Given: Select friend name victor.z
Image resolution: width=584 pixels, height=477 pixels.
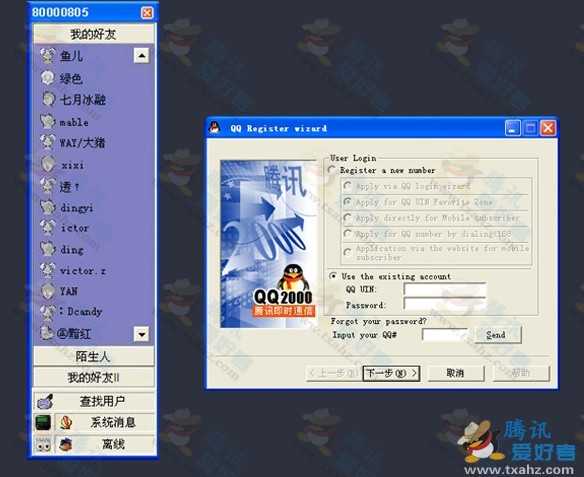Looking at the screenshot, I should pyautogui.click(x=83, y=271).
